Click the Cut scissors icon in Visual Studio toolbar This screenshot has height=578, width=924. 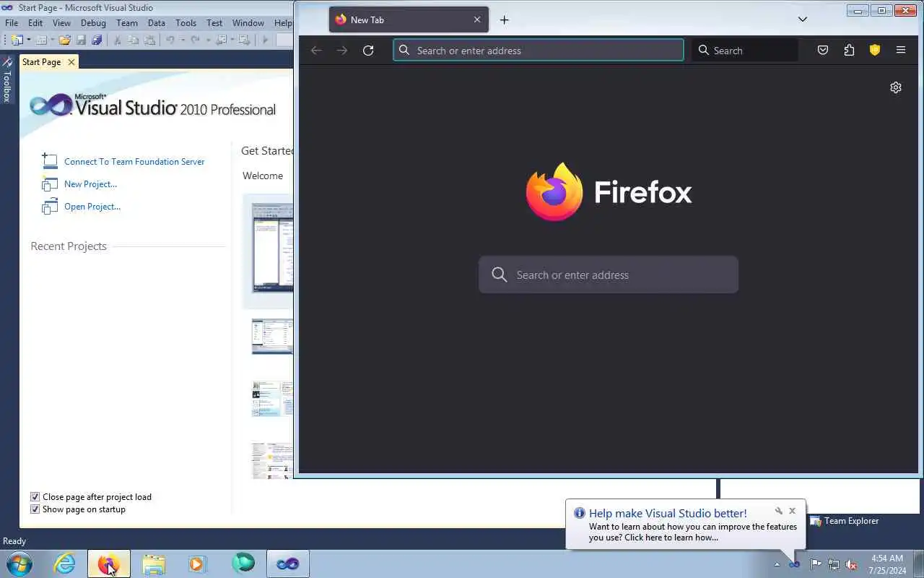point(118,40)
